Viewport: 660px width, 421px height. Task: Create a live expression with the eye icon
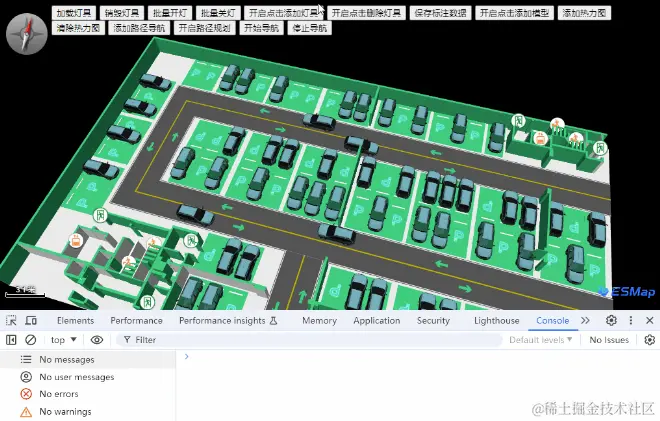click(x=97, y=340)
